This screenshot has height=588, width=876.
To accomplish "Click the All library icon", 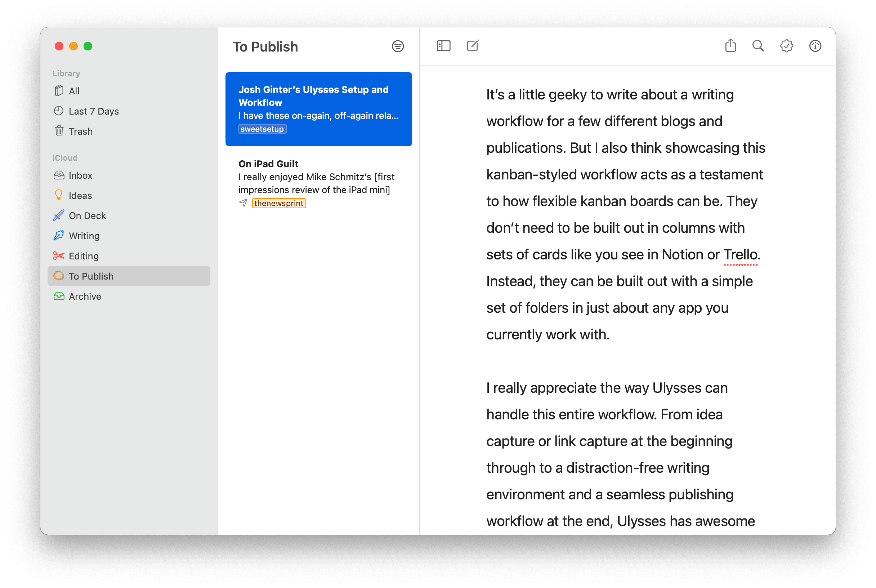I will click(58, 91).
